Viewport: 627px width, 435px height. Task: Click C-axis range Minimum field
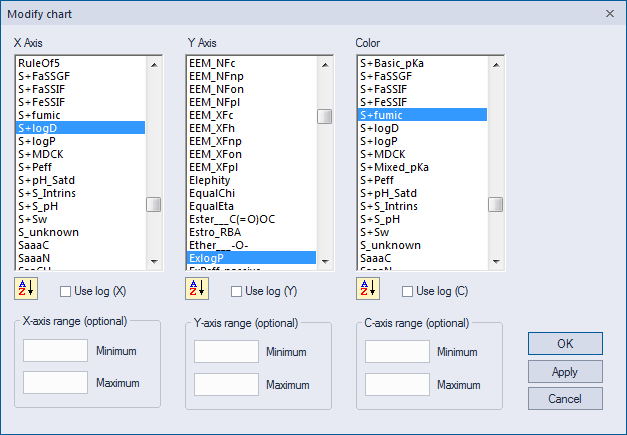[397, 351]
